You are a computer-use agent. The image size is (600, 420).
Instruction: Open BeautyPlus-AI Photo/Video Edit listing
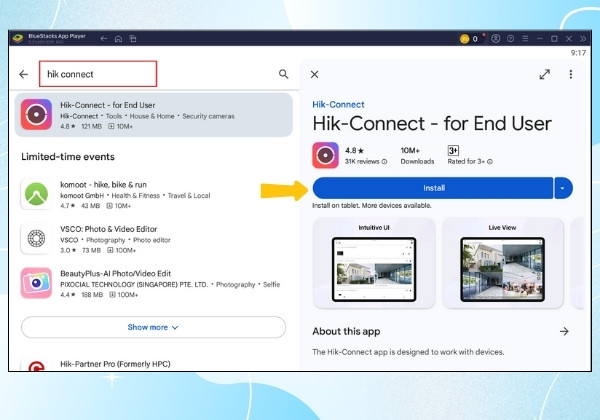[153, 283]
